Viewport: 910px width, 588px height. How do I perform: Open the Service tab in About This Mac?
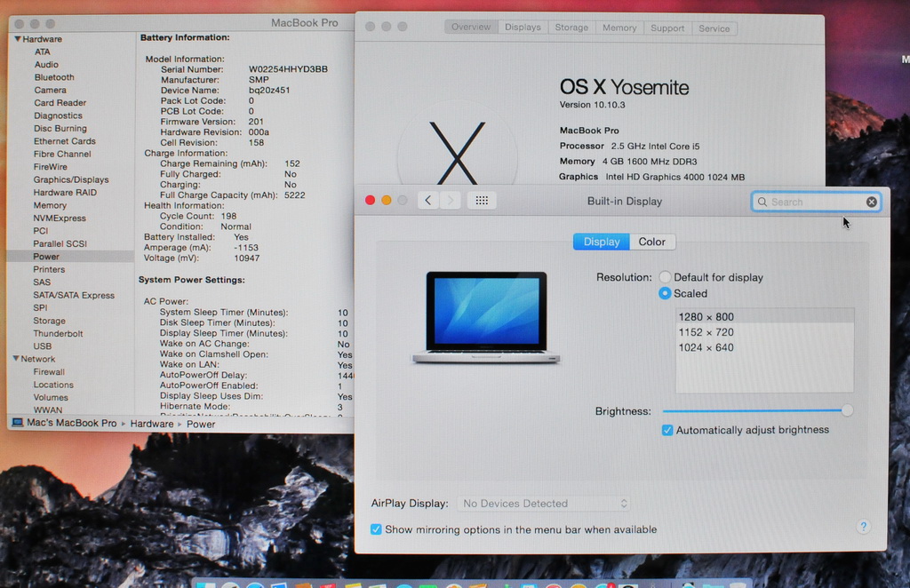coord(714,28)
